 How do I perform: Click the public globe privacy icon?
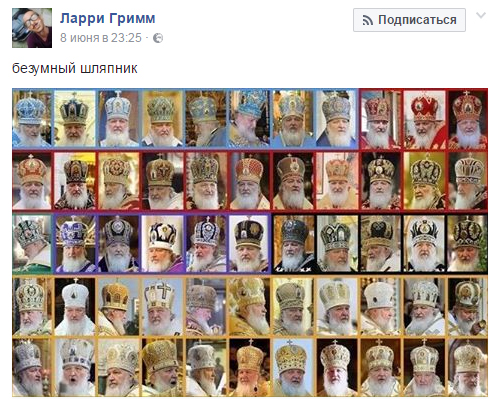(158, 38)
